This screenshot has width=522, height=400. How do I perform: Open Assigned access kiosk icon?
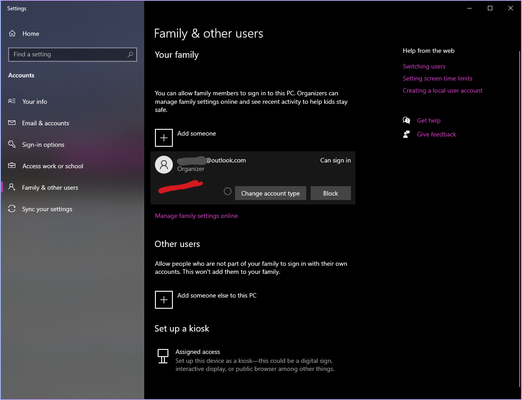coord(163,356)
